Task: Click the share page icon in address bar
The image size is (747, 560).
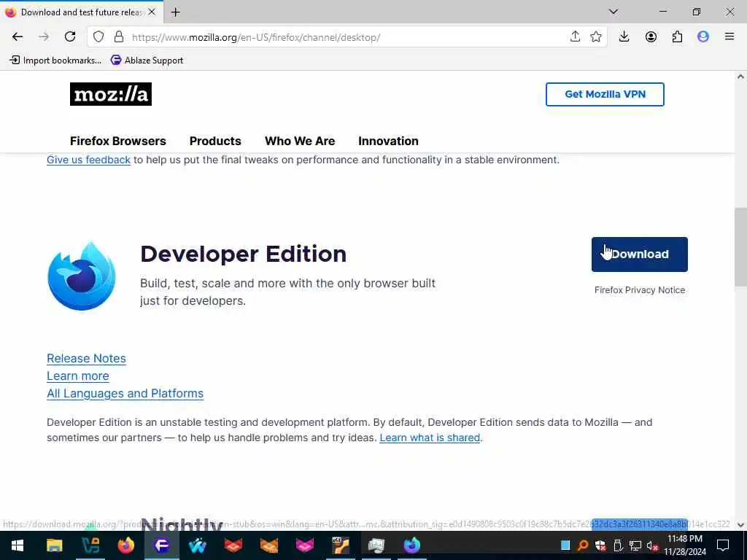Action: (x=575, y=36)
